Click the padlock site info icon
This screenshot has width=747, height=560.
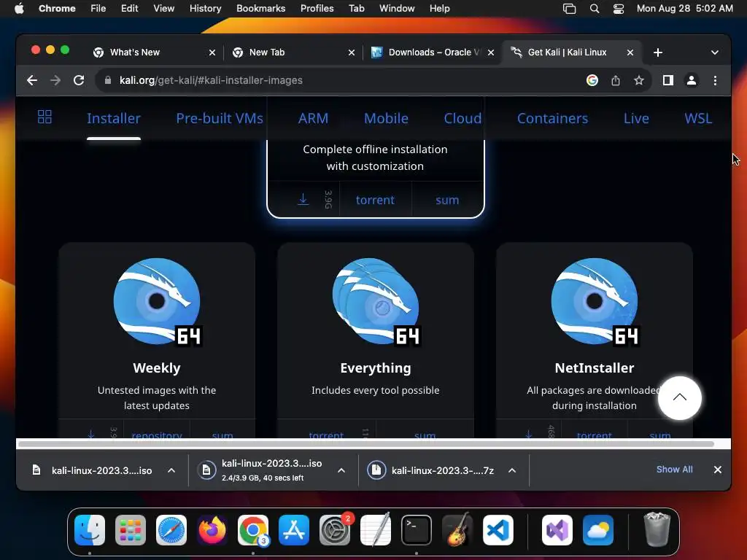pos(108,80)
